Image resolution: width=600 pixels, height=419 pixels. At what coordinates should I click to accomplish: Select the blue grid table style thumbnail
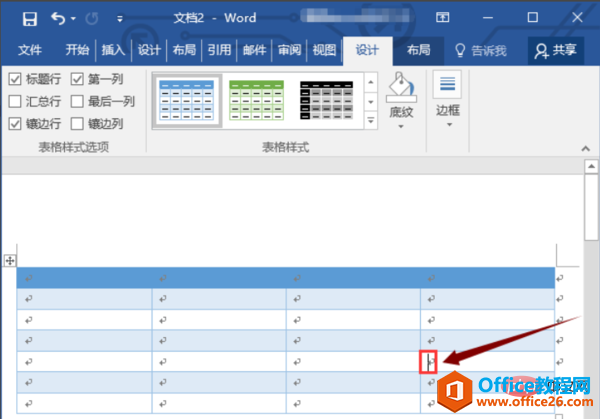(187, 101)
